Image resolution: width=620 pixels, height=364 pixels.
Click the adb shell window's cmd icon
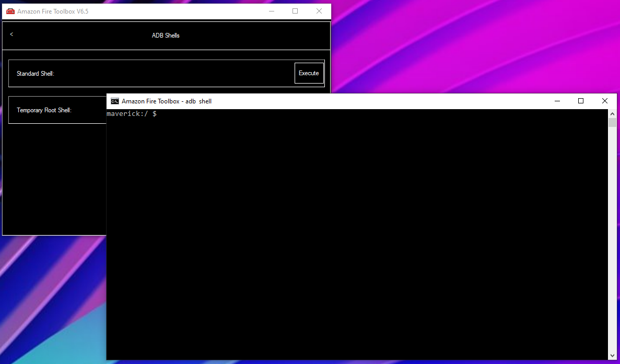tap(115, 101)
